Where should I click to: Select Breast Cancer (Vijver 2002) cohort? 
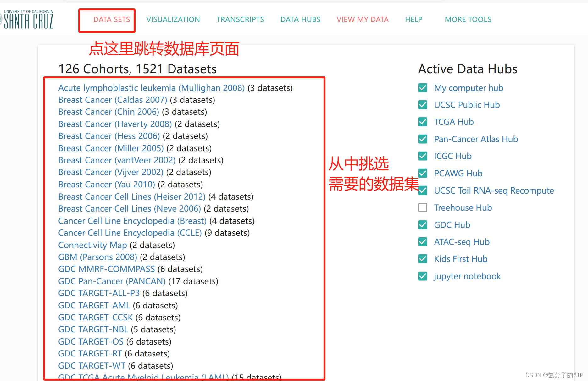[x=111, y=172]
